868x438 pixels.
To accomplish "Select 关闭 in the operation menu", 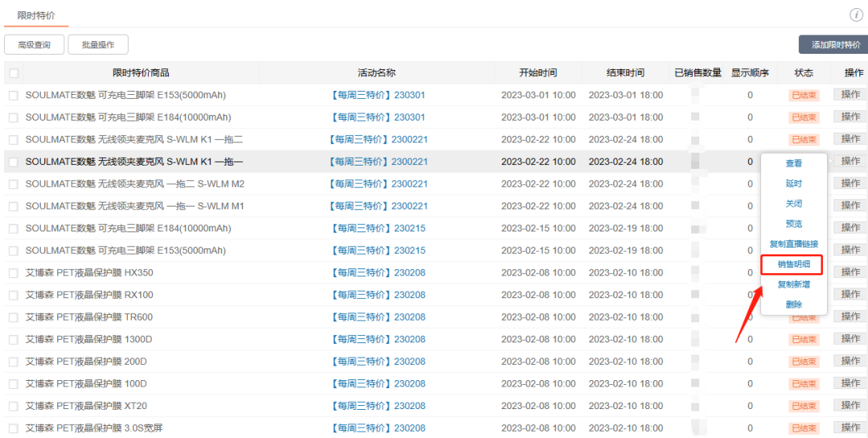I will 794,204.
